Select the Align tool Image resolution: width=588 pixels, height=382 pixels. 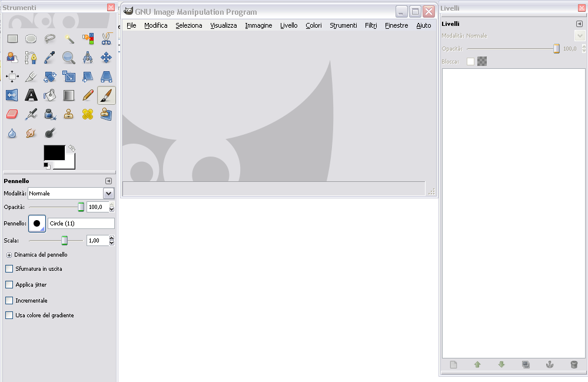pos(12,77)
